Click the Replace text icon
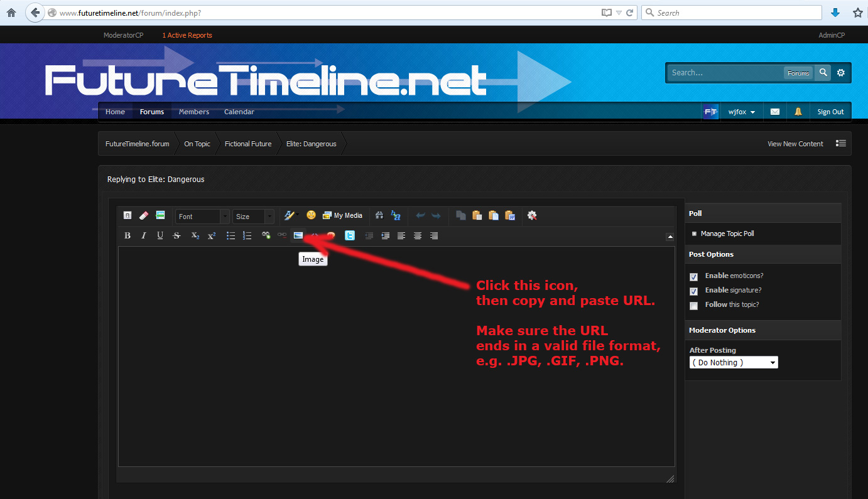The image size is (868, 499). tap(396, 215)
